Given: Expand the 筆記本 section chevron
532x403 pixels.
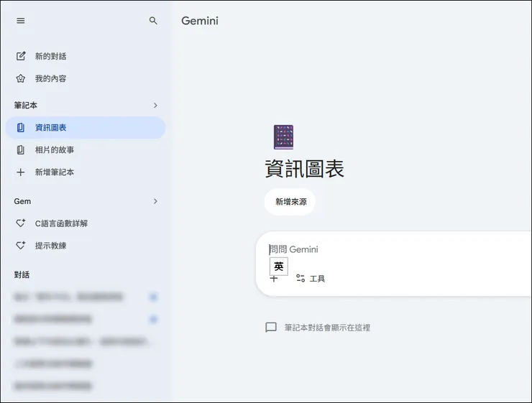Looking at the screenshot, I should (x=155, y=106).
